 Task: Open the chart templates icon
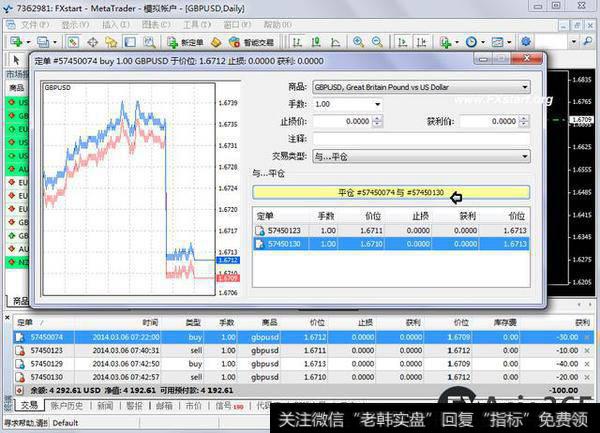tap(497, 42)
